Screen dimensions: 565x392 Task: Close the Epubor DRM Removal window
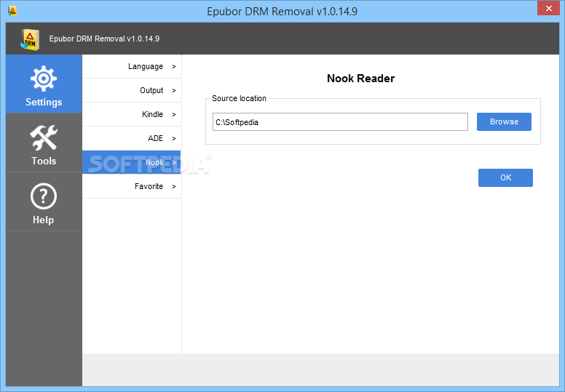(548, 8)
